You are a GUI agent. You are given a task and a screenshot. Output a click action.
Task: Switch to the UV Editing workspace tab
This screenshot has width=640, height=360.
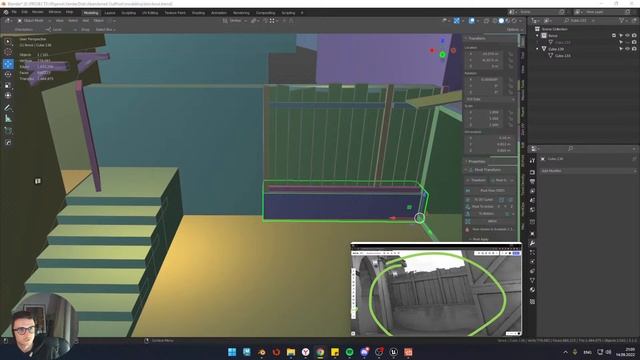[150, 13]
